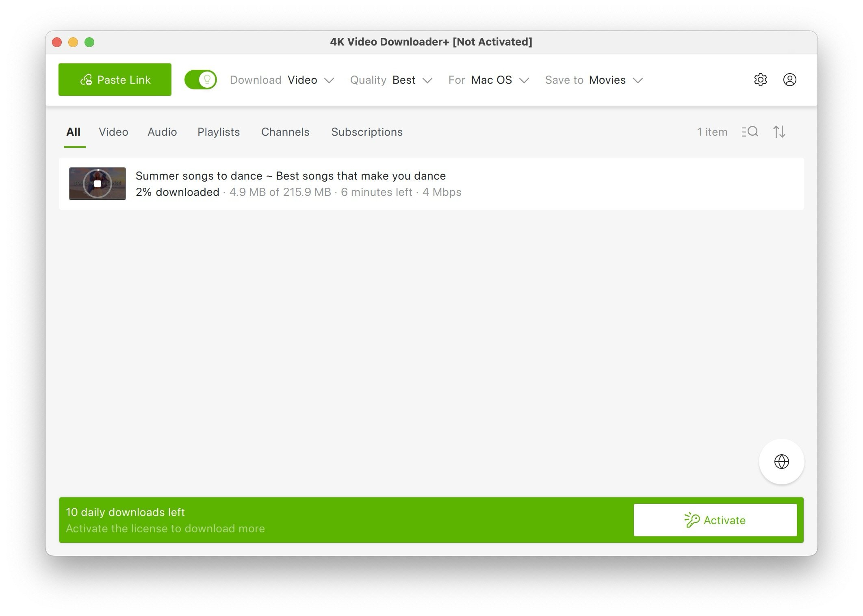Click the Video filter tab

pyautogui.click(x=113, y=131)
